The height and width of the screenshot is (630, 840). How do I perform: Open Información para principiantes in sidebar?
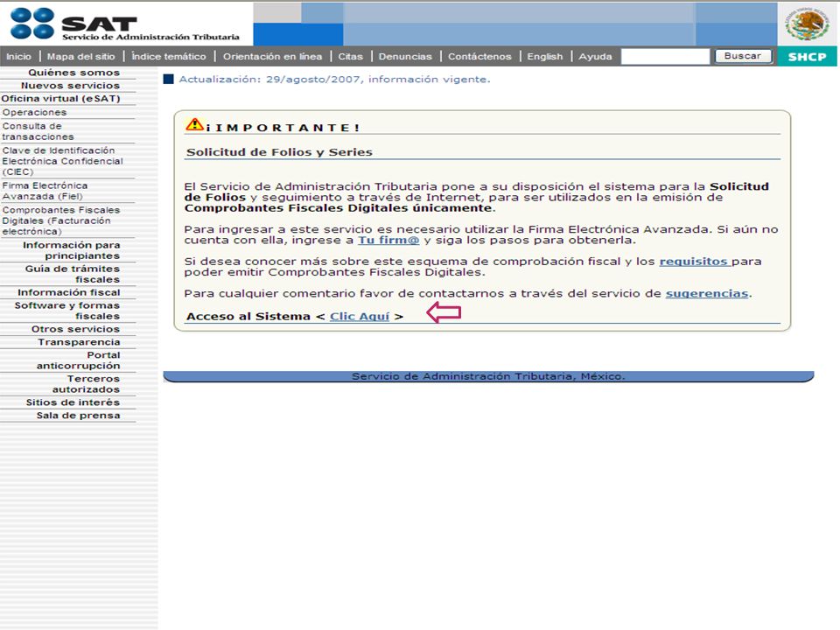tap(71, 250)
